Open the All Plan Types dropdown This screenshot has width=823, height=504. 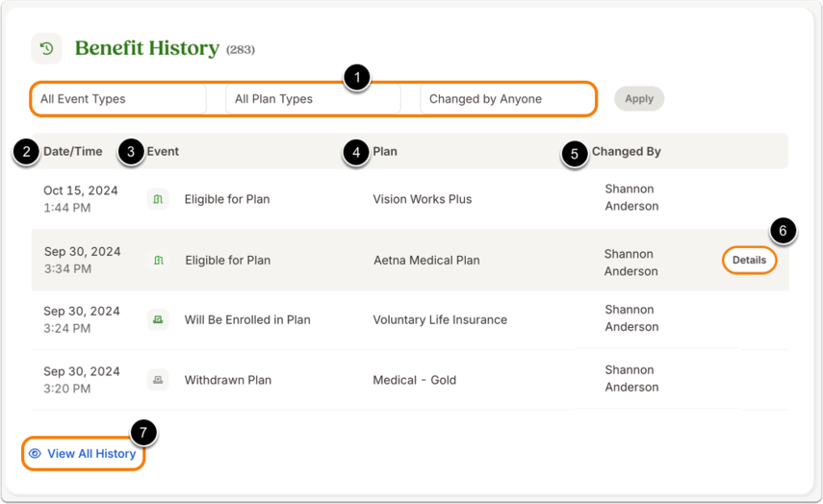(314, 99)
